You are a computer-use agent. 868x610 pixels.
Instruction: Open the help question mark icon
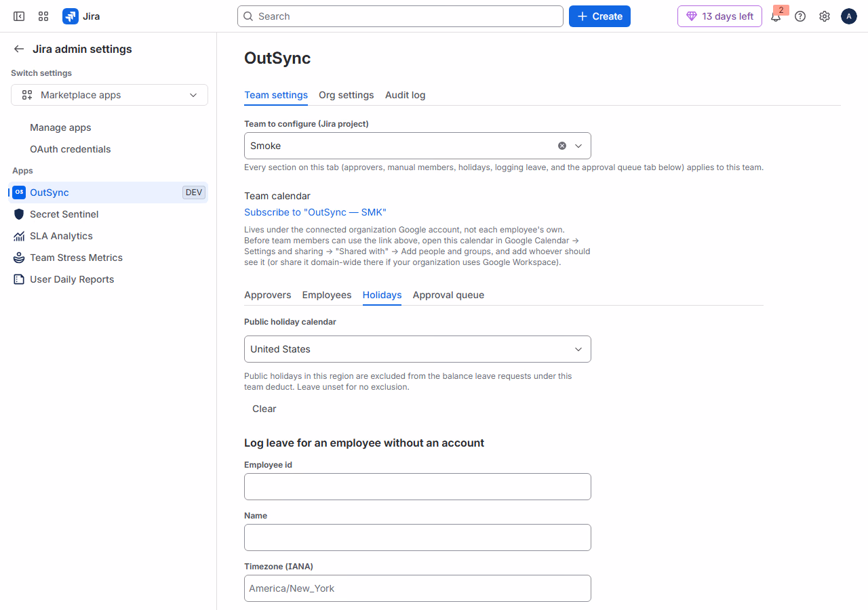coord(800,16)
